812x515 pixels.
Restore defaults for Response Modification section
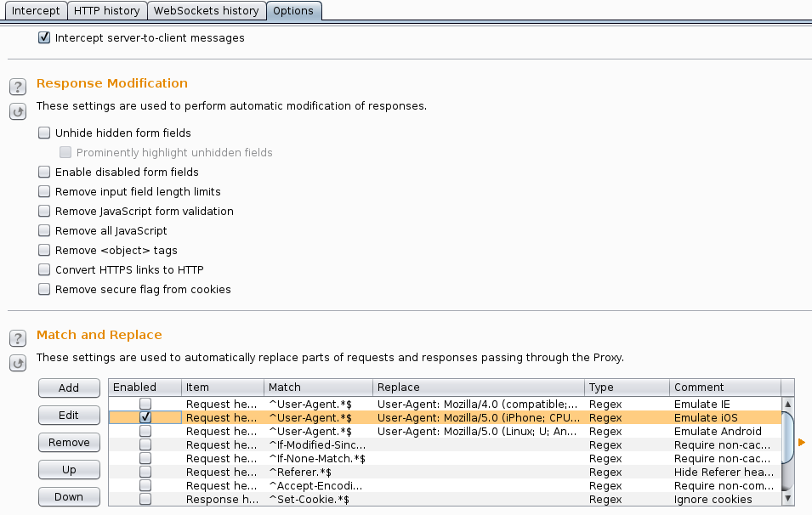(17, 111)
